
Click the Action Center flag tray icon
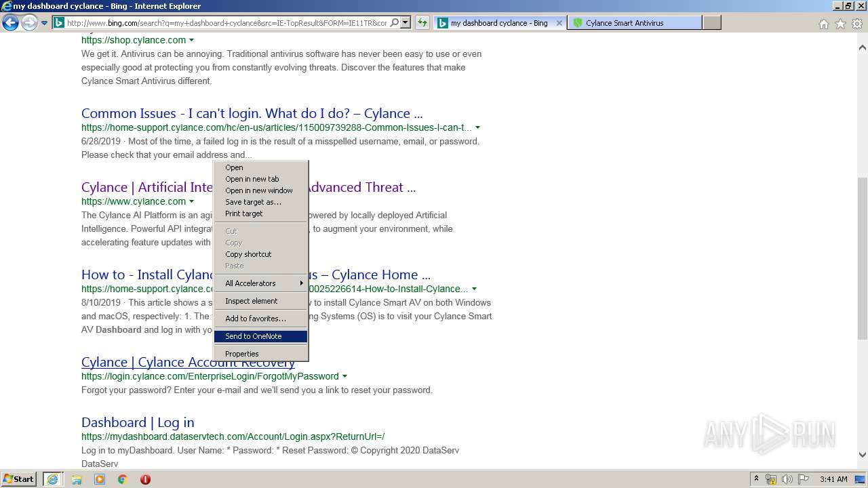804,479
